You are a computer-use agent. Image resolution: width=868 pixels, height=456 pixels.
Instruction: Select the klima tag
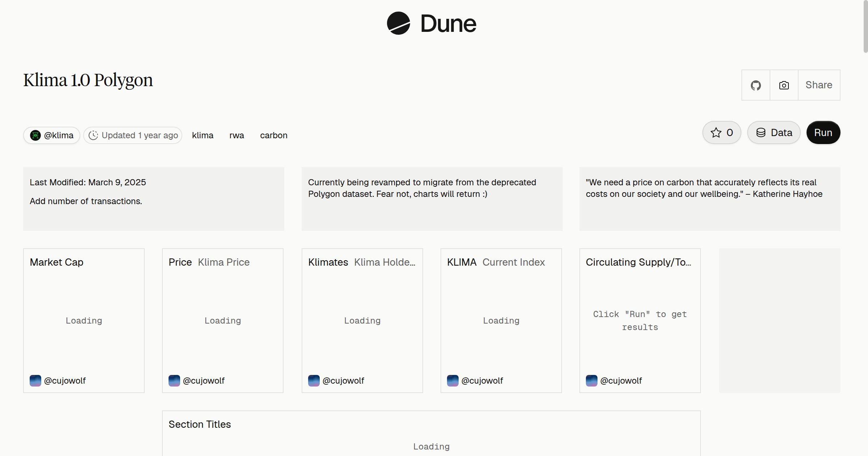203,135
